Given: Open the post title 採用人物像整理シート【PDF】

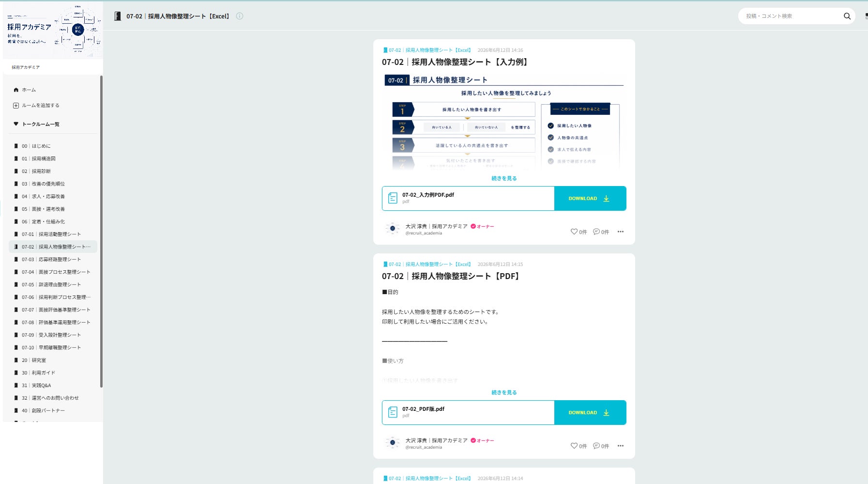Looking at the screenshot, I should (x=452, y=276).
